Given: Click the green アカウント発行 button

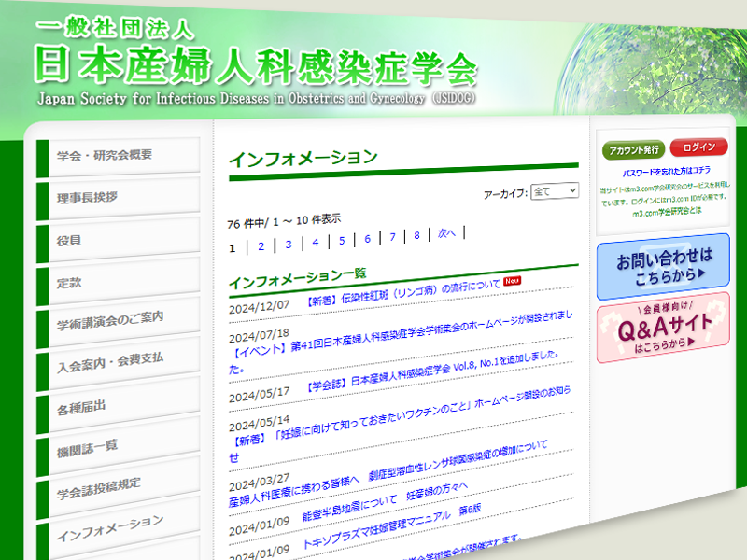Looking at the screenshot, I should (x=633, y=149).
